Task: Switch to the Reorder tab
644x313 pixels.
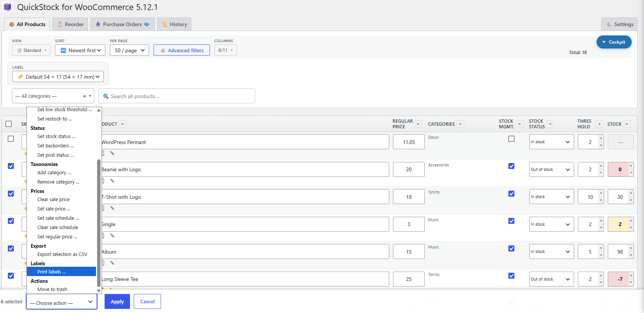Action: coord(70,24)
